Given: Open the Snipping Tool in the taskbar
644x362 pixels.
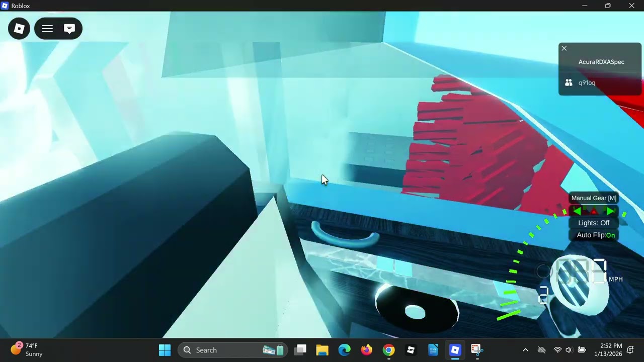Looking at the screenshot, I should (476, 350).
